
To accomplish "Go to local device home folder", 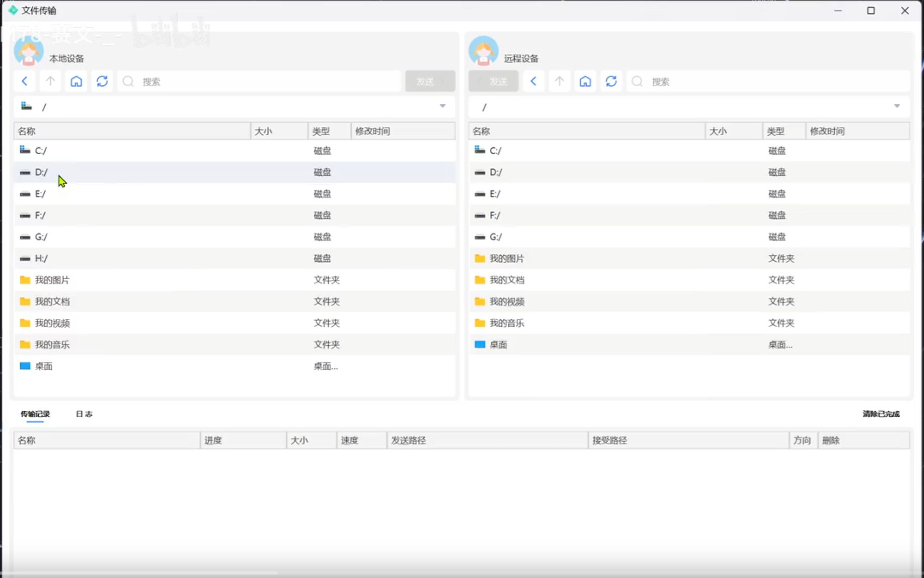I will click(76, 81).
